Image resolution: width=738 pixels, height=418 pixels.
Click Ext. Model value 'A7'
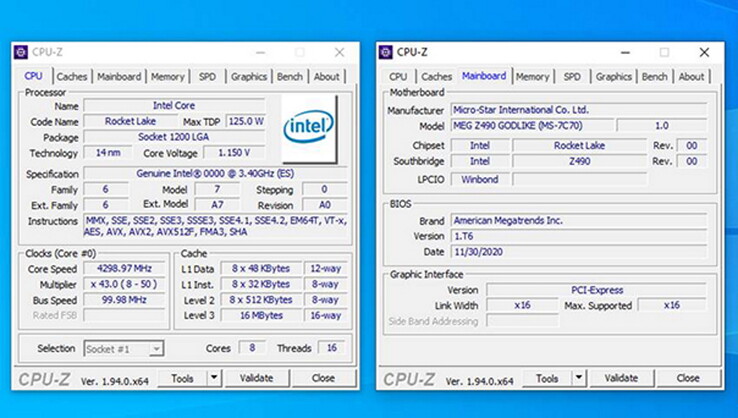(217, 205)
